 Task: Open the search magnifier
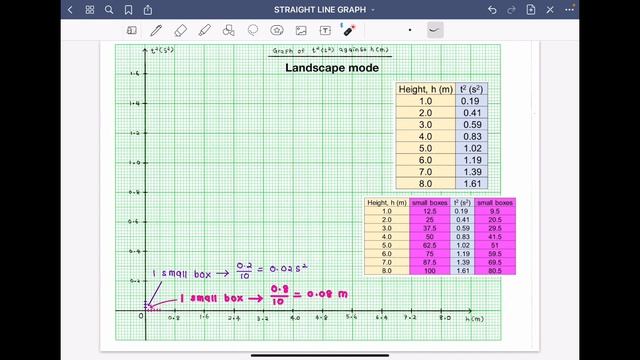click(109, 9)
